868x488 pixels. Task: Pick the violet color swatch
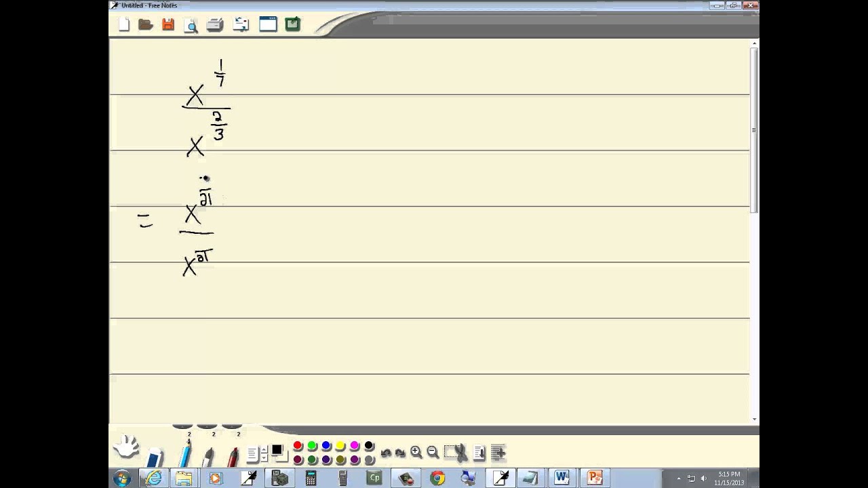point(355,460)
